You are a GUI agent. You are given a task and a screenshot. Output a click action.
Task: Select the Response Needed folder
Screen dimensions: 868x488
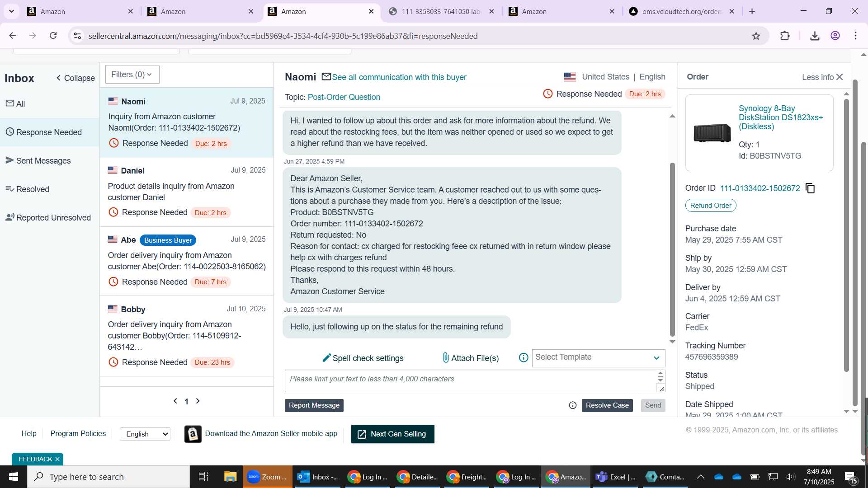click(50, 132)
